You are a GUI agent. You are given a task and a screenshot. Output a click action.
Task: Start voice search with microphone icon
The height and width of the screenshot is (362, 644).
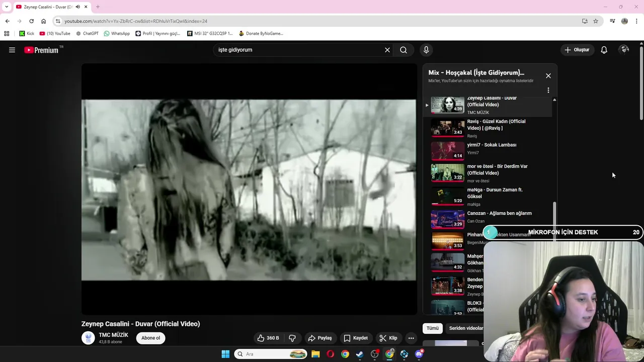point(426,50)
